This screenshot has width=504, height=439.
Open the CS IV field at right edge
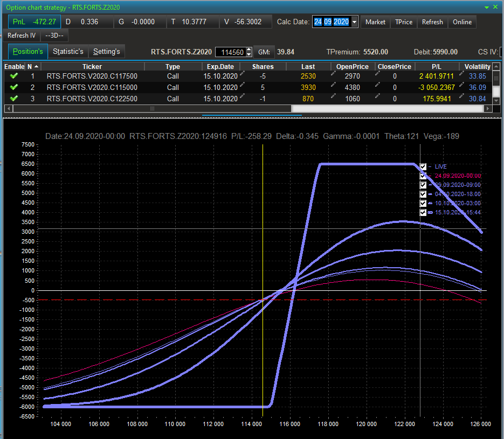pos(501,52)
